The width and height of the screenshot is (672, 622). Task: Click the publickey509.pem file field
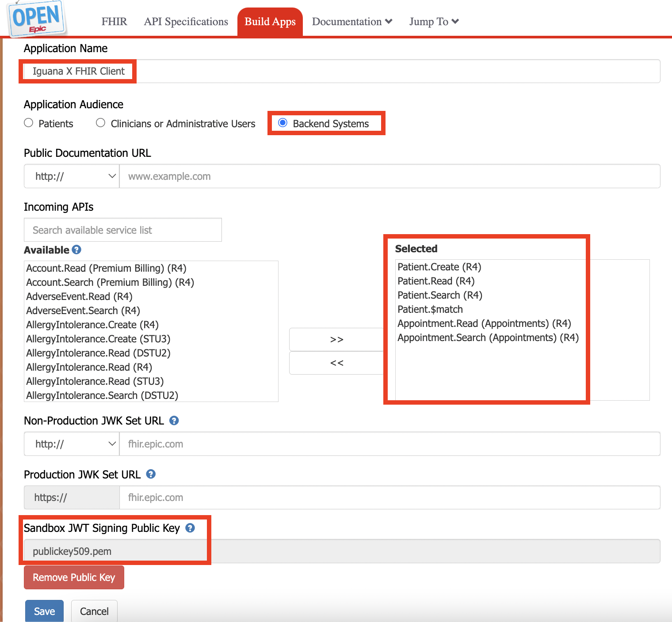coord(342,551)
